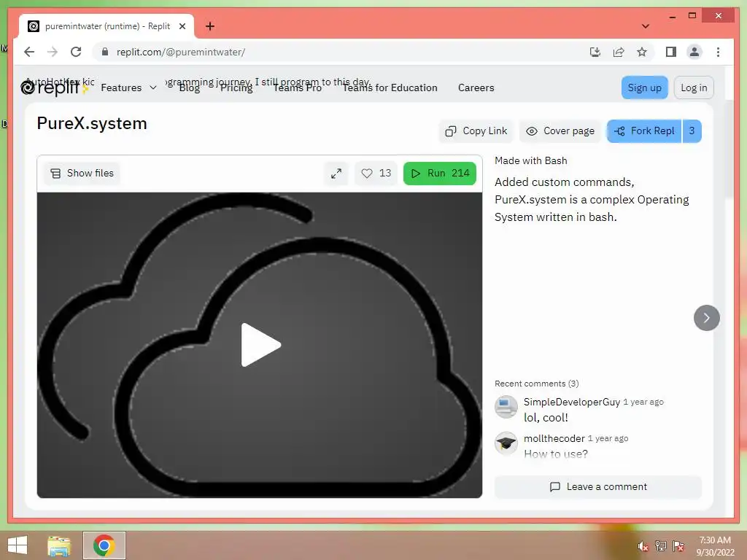Go to Teams Pro in navigation
The height and width of the screenshot is (560, 747).
point(298,87)
